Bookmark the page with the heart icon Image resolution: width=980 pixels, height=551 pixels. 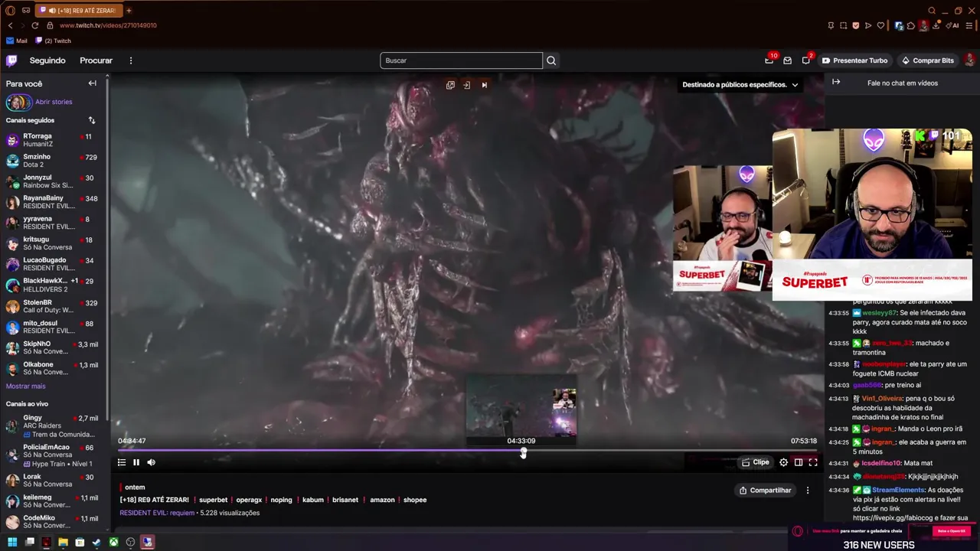tap(880, 25)
